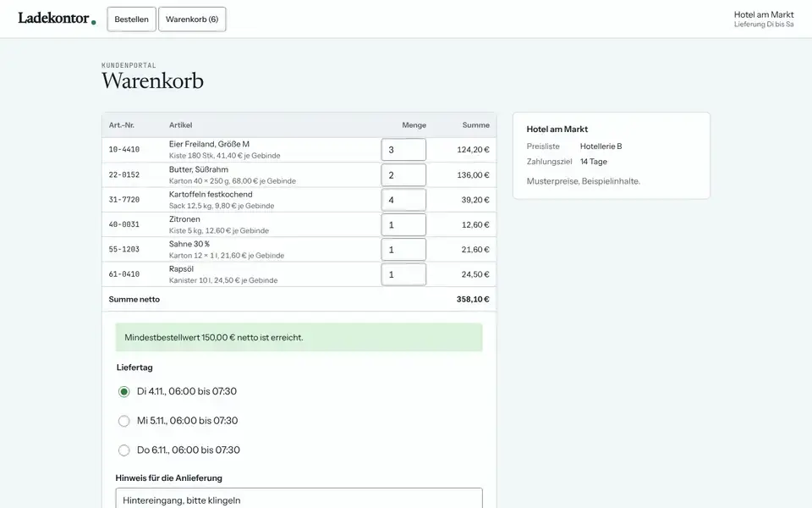Click article number 22-0152
This screenshot has width=812, height=508.
point(124,174)
